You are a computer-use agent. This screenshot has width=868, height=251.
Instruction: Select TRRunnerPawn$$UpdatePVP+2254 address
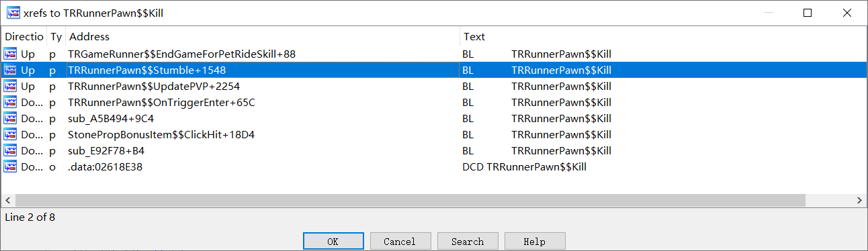[x=154, y=86]
